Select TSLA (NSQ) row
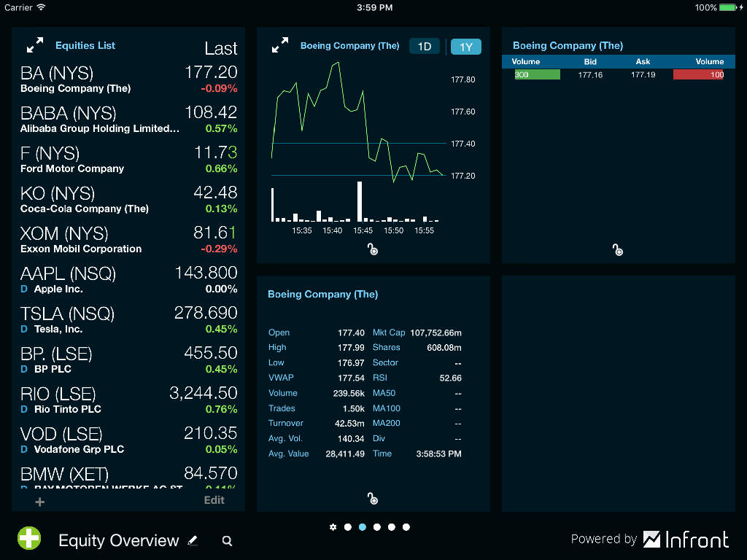 [128, 320]
